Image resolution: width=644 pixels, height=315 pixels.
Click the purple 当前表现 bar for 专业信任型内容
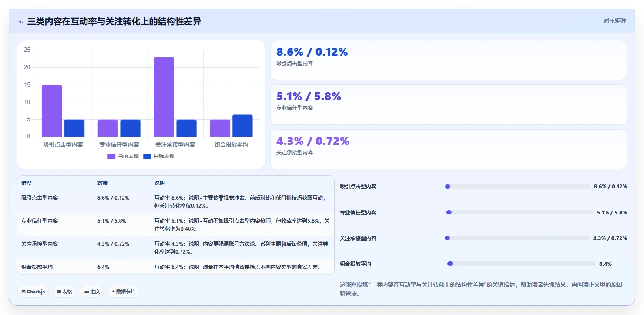point(108,128)
